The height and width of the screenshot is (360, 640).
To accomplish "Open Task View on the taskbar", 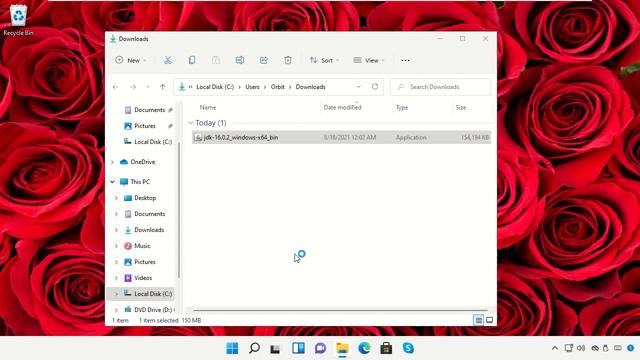I will (276, 348).
